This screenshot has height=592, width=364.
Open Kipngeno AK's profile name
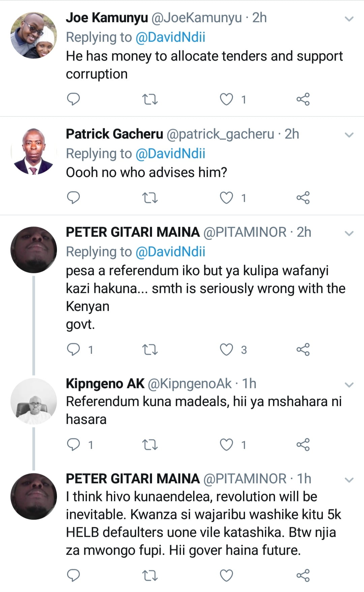pyautogui.click(x=105, y=384)
